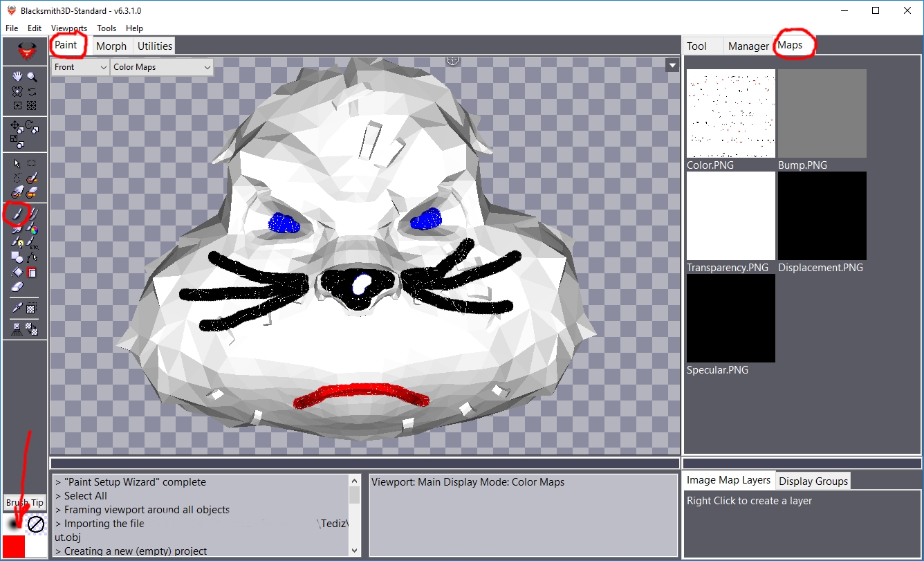Image resolution: width=924 pixels, height=561 pixels.
Task: Select the brush labeled ETC. tool
Action: 32,243
